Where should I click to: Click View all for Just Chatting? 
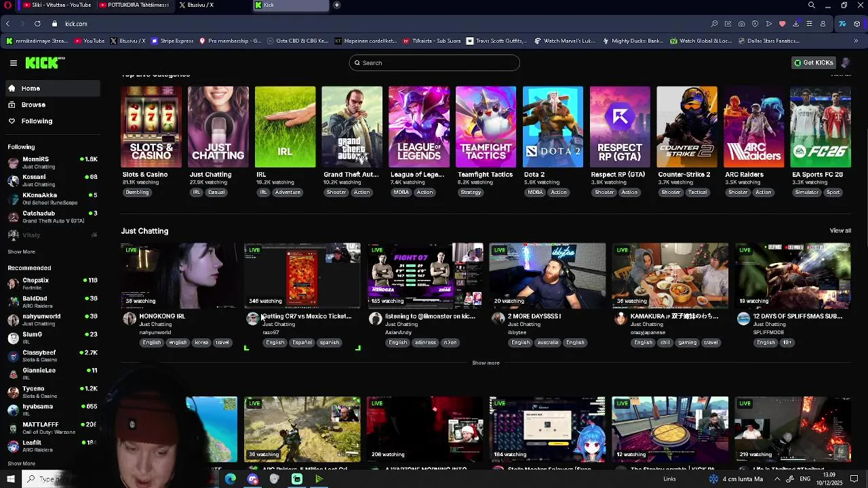[x=840, y=230]
